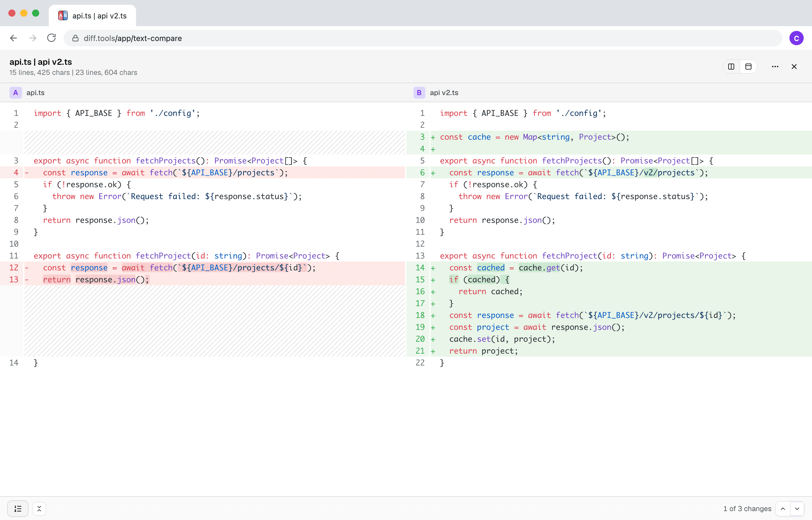Reload the diff.tools page
This screenshot has height=520, width=812.
[51, 38]
